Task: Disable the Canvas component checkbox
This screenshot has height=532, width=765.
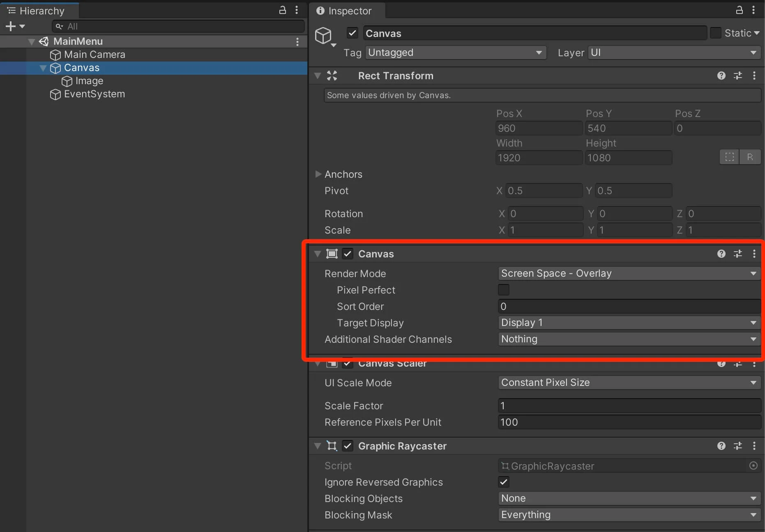Action: pyautogui.click(x=348, y=254)
